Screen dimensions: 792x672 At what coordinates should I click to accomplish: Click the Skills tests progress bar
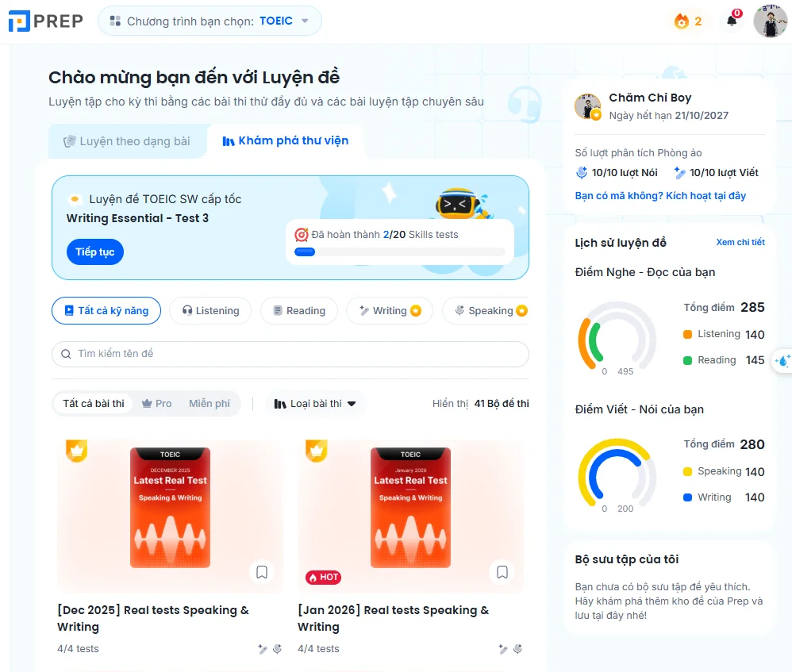(x=399, y=252)
